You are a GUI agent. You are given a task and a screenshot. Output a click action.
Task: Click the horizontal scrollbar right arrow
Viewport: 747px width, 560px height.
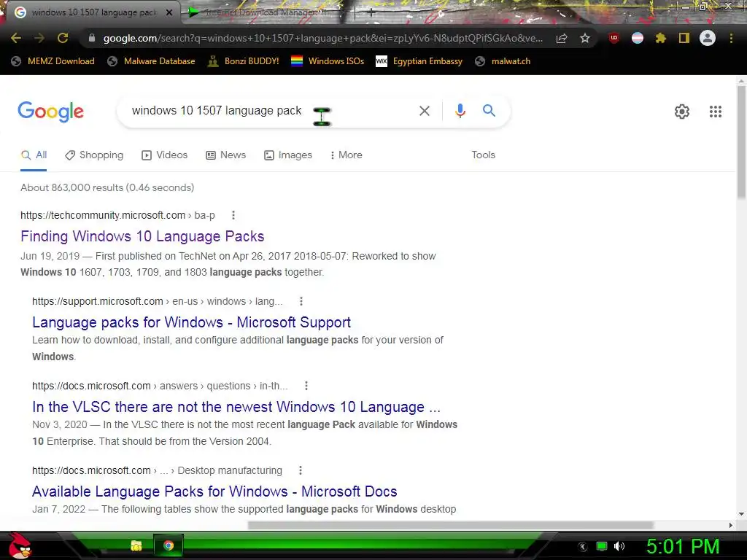(x=731, y=525)
